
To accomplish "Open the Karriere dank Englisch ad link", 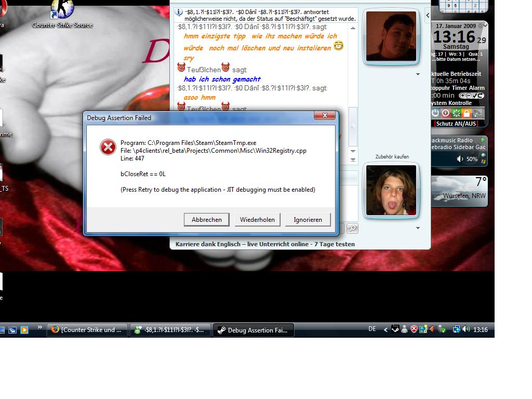I will pyautogui.click(x=265, y=244).
